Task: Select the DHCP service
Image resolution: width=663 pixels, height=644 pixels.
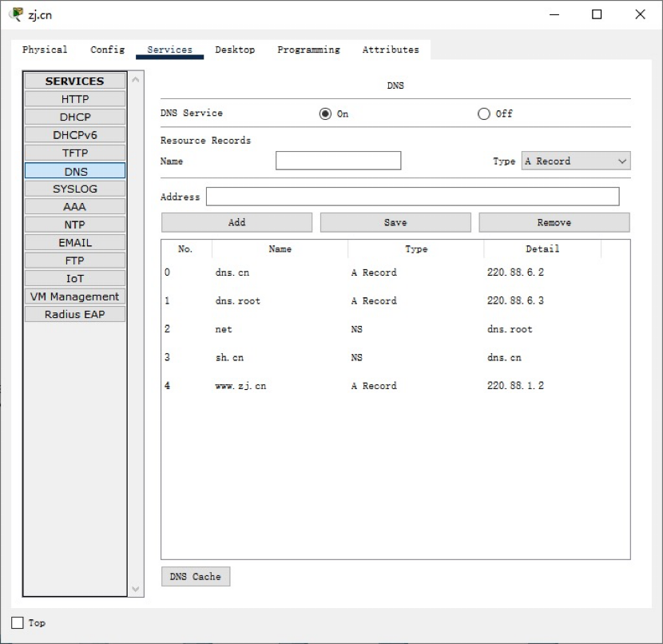Action: 75,117
